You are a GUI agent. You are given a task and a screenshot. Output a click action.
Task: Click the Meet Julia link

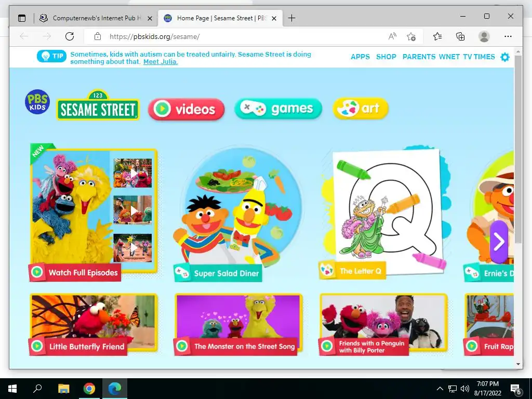pyautogui.click(x=161, y=62)
